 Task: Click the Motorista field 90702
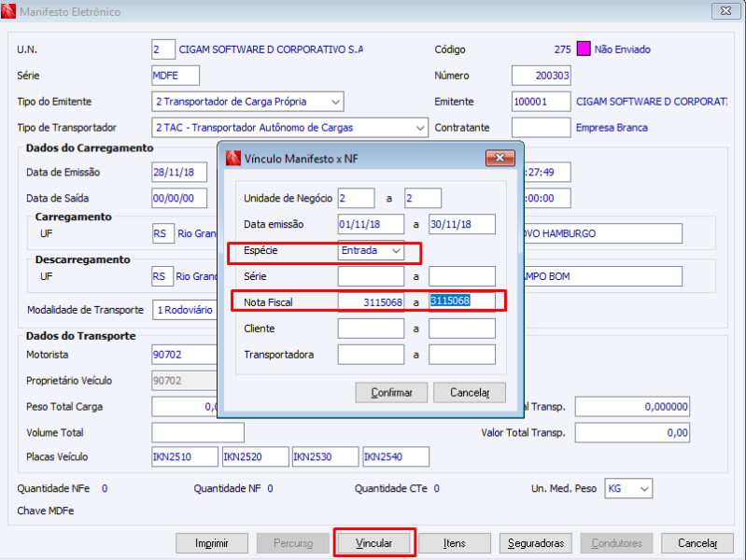(185, 355)
